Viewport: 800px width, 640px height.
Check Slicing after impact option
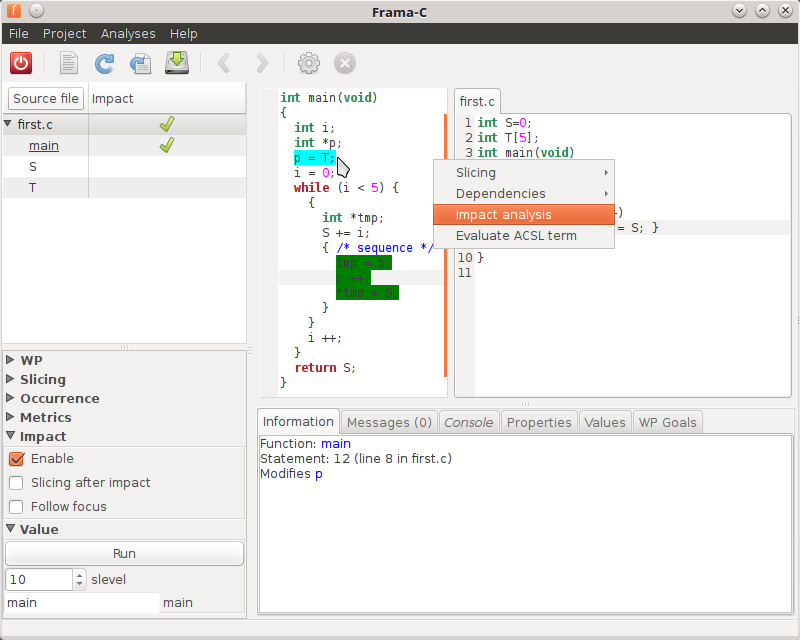(x=16, y=483)
